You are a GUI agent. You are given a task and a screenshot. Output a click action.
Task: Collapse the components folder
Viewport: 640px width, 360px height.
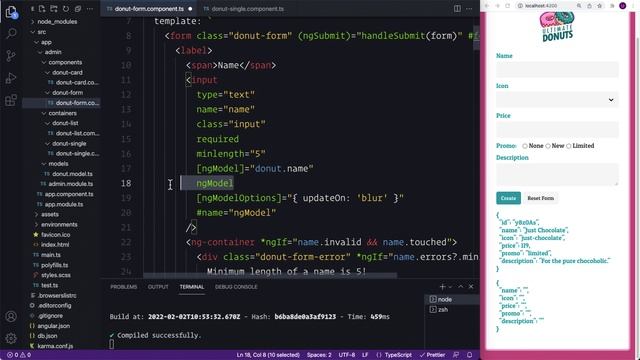click(62, 62)
